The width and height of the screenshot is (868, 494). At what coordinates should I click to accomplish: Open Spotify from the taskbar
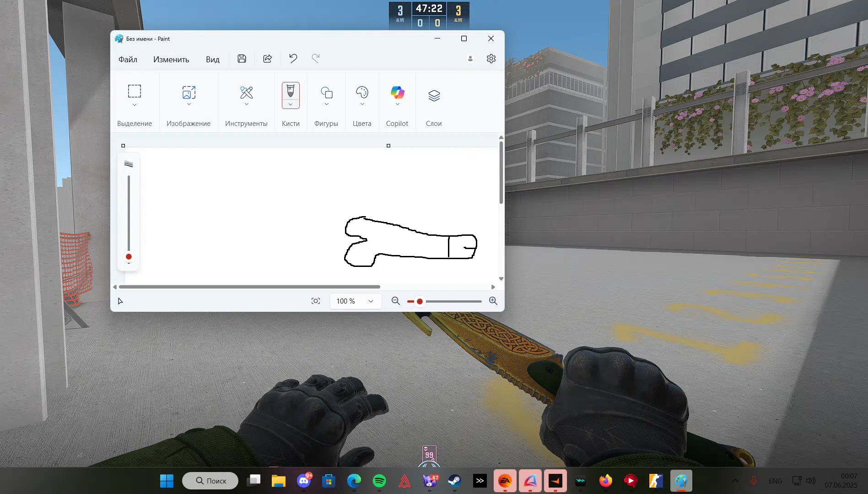pos(379,481)
